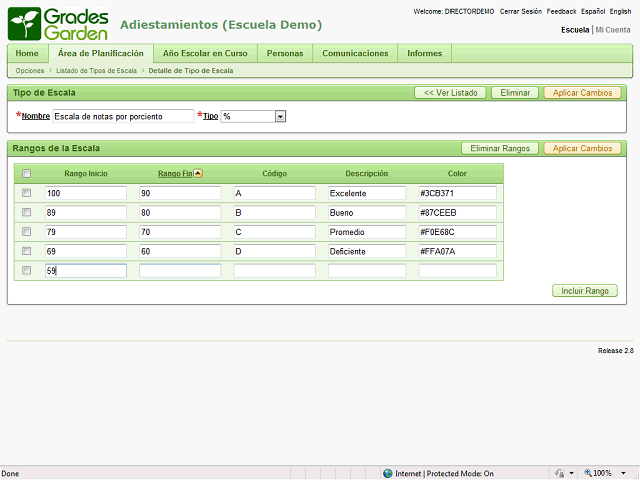This screenshot has width=640, height=480.
Task: Click the sort arrow beside Rango Fin
Action: tap(198, 174)
